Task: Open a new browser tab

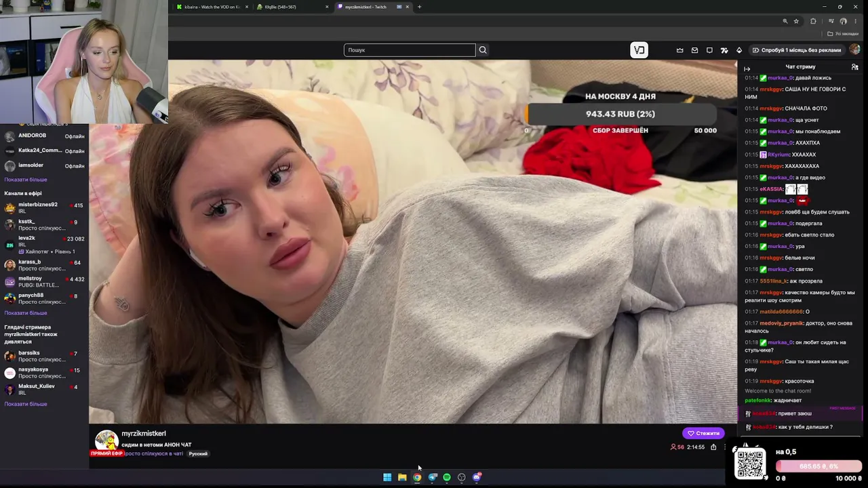Action: click(419, 7)
